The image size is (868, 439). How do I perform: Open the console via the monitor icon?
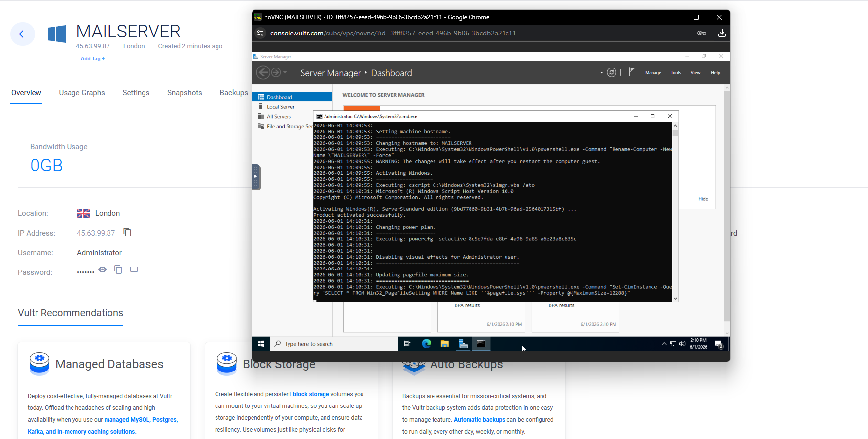[134, 270]
